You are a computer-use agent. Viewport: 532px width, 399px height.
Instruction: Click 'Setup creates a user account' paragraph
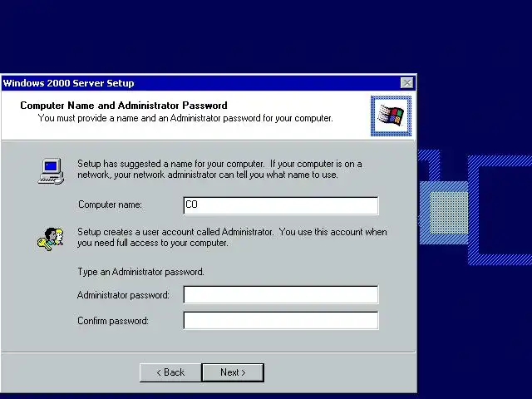coord(232,238)
